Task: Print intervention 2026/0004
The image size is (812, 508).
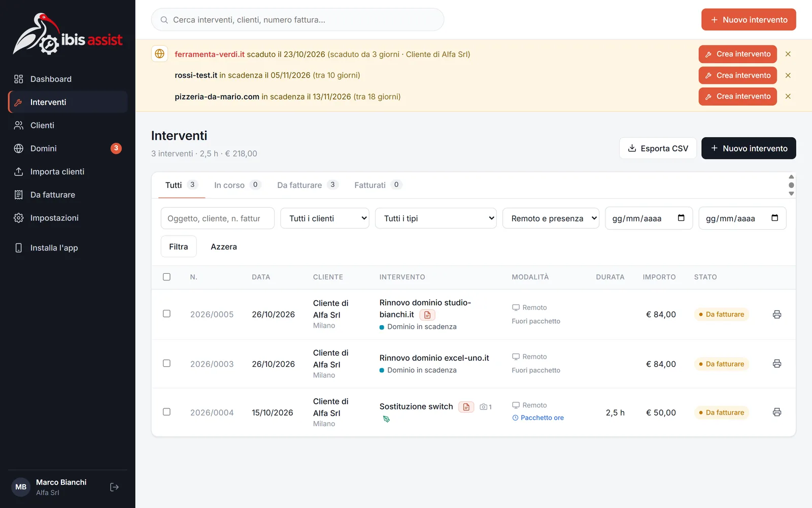Action: coord(777,412)
